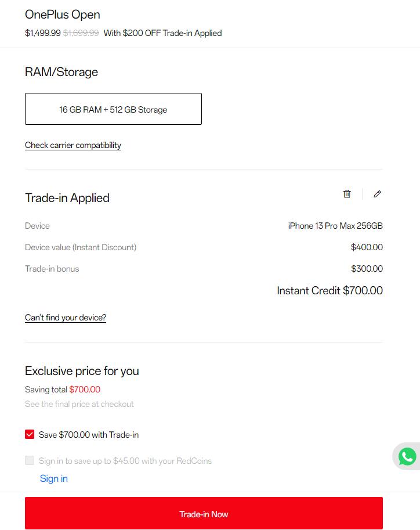Delete the applied trade-in with trash icon
Screen dimensions: 420x530
(x=347, y=194)
